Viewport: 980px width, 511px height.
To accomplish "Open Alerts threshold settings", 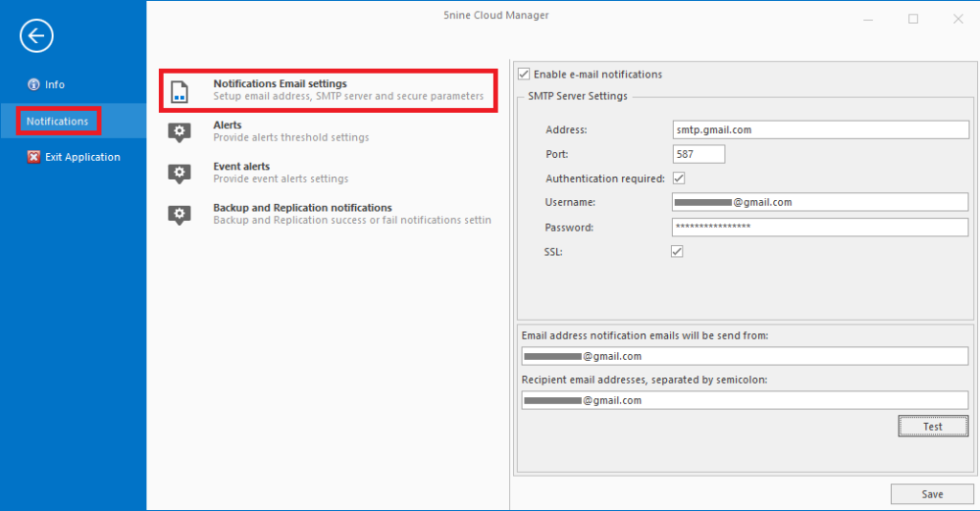I will pos(291,131).
